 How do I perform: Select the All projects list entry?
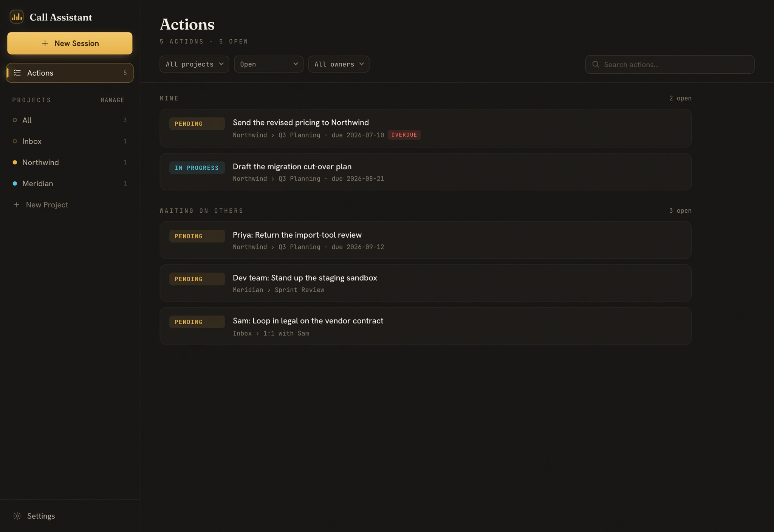click(70, 120)
